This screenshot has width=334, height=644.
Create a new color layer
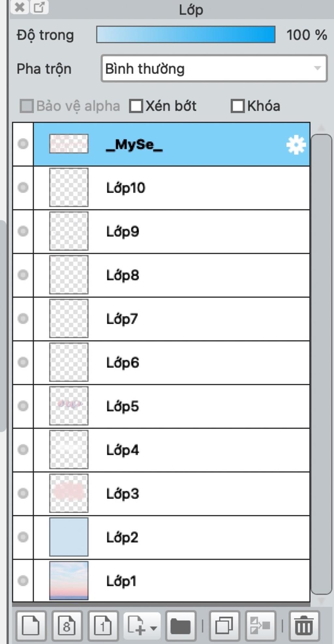[30, 625]
